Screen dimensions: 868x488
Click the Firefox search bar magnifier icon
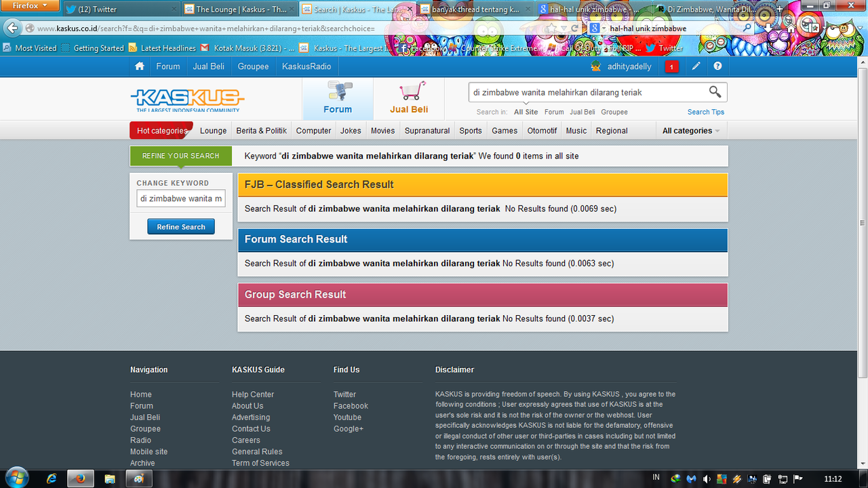pyautogui.click(x=748, y=28)
